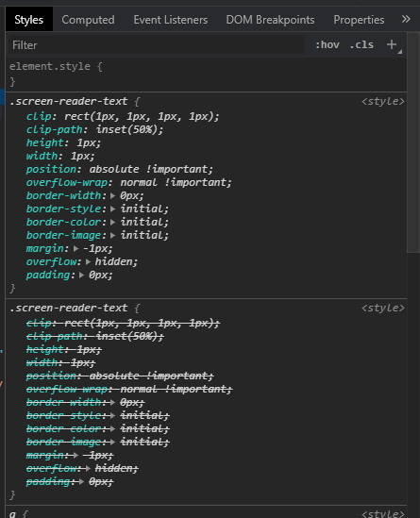Expand struck-through border-image shorthand

112,442
